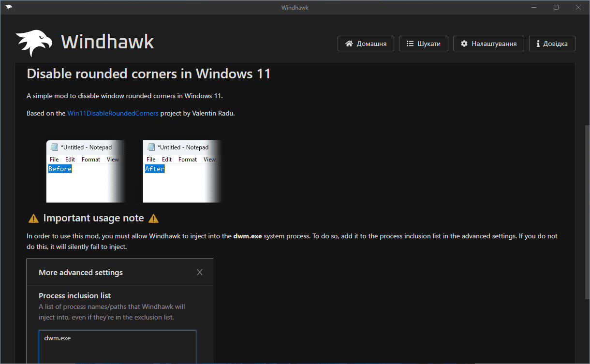The height and width of the screenshot is (364, 590).
Task: Close the More advanced settings dialog
Action: coord(200,272)
